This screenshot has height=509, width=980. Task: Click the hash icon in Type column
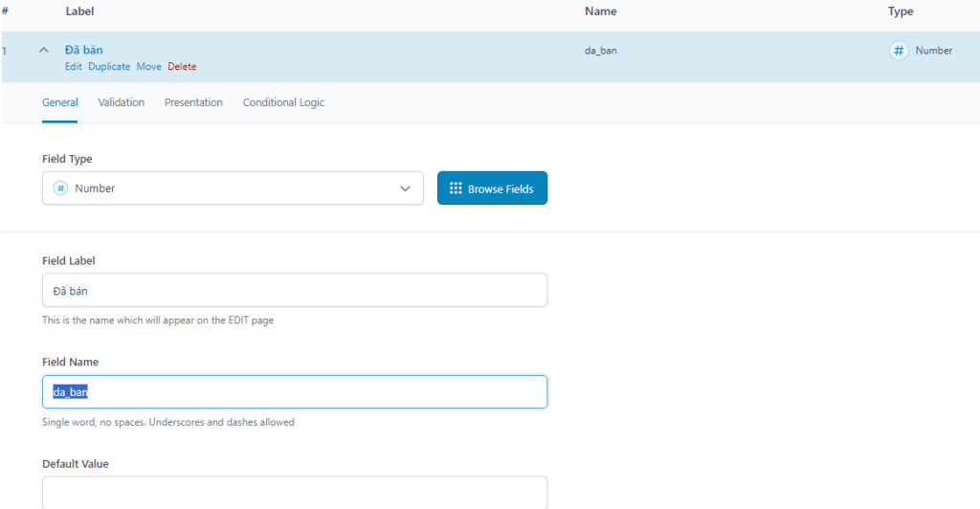[898, 51]
